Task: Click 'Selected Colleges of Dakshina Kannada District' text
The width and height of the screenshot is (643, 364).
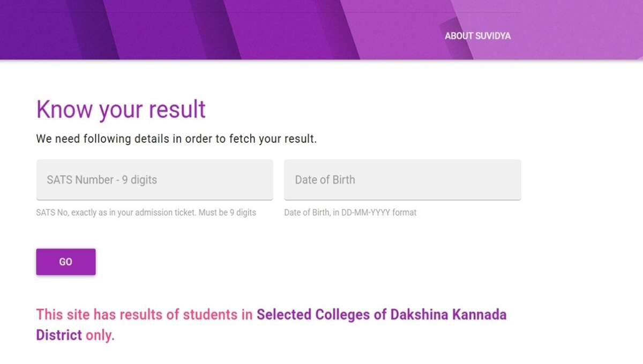Action: [382, 315]
